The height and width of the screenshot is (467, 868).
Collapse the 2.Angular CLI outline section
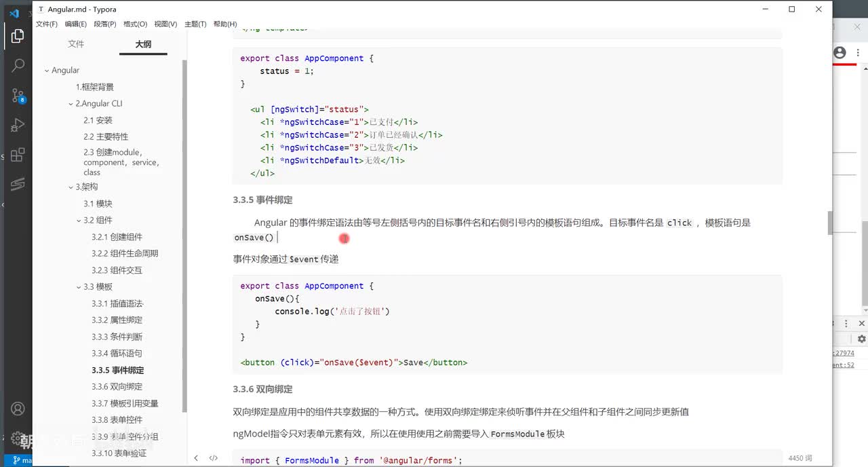tap(71, 104)
